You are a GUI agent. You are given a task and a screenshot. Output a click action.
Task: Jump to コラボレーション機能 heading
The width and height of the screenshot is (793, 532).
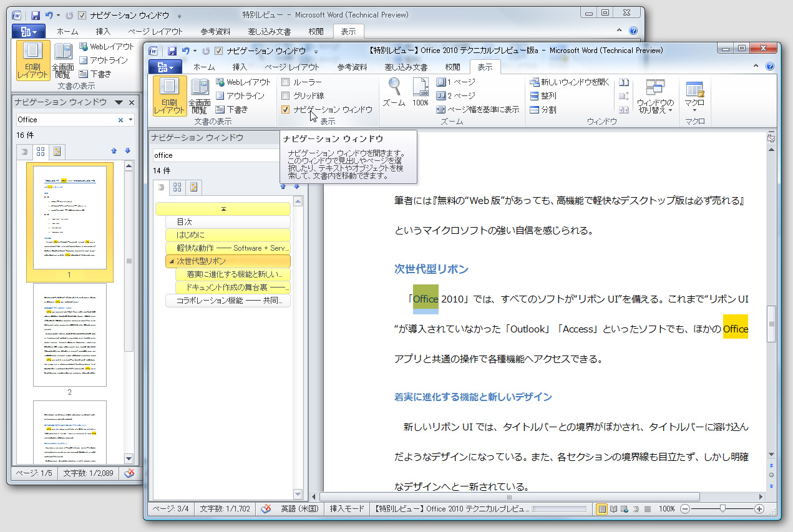228,301
